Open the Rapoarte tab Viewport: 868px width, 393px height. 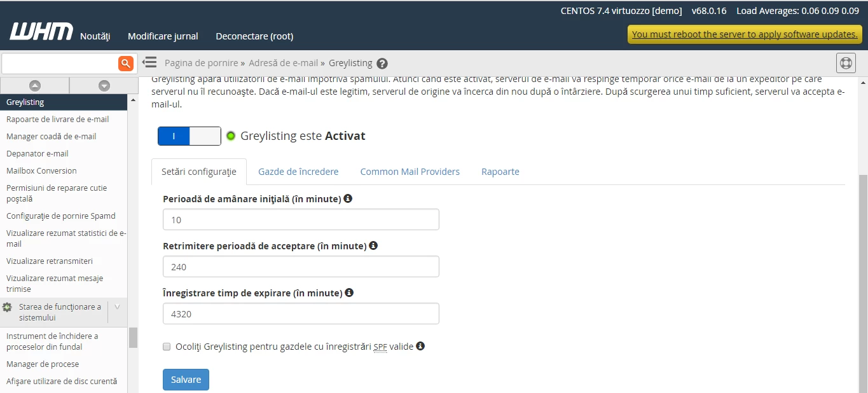coord(500,171)
